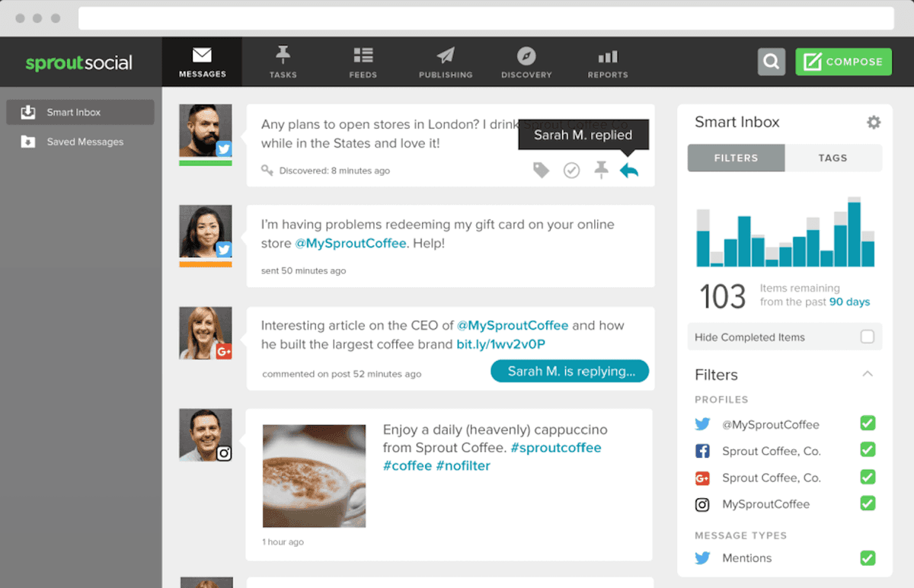Open the bit.ly/1wv2v0P link

[x=500, y=344]
